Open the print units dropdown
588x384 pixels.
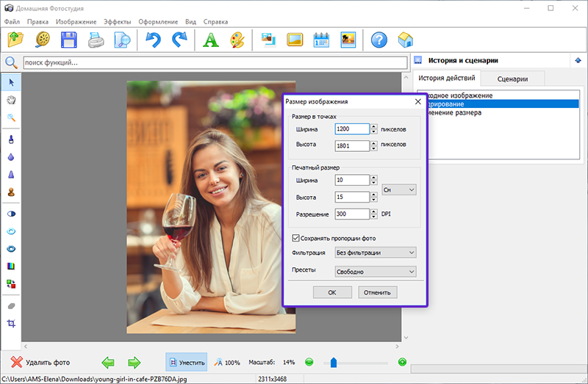click(x=399, y=189)
